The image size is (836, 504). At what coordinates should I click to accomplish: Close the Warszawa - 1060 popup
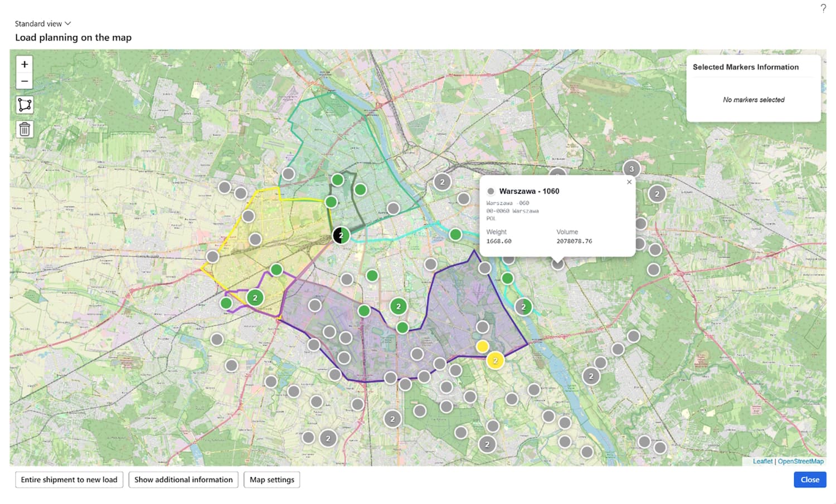[629, 182]
